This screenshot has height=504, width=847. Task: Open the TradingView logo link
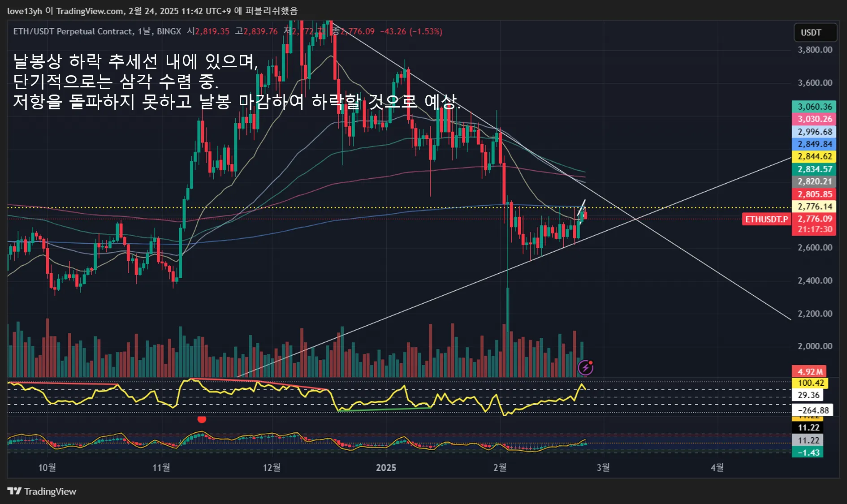[42, 491]
